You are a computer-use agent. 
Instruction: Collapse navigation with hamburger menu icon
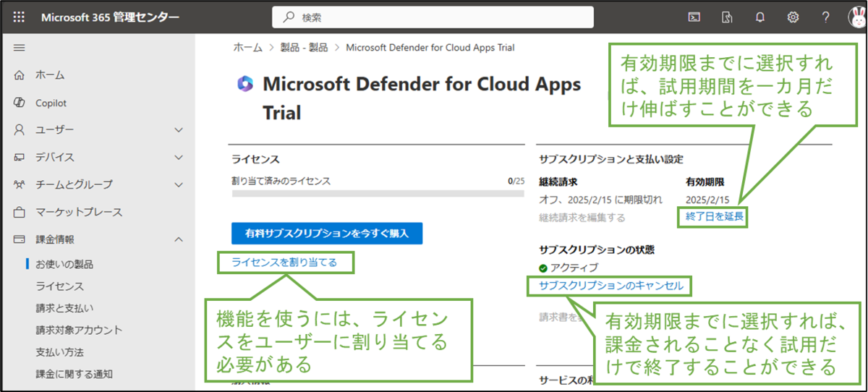point(20,48)
